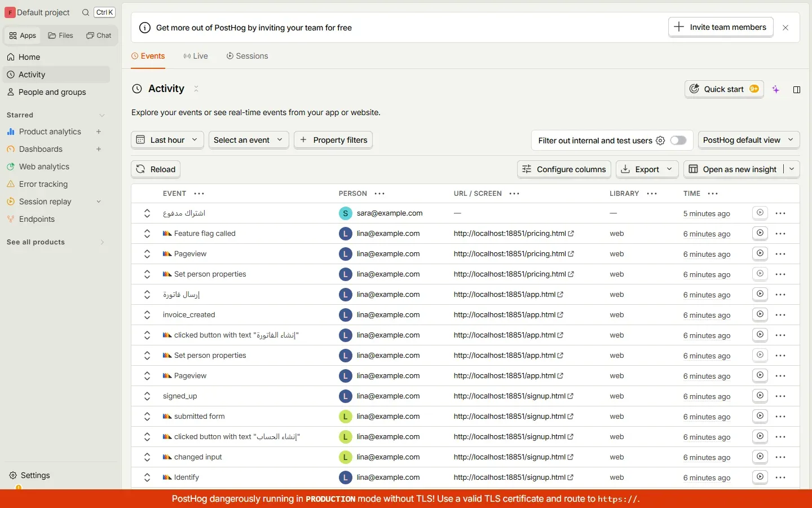Open TIME column options menu
The width and height of the screenshot is (812, 508).
click(x=713, y=194)
